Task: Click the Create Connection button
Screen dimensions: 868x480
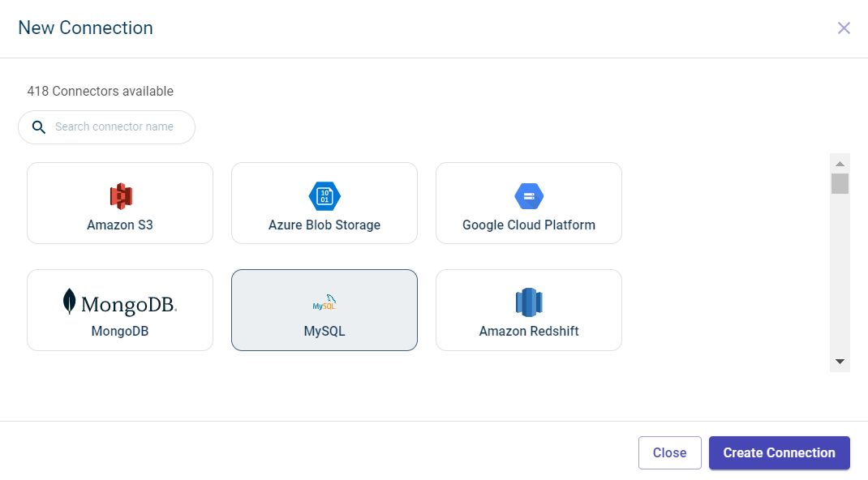Action: (x=779, y=453)
